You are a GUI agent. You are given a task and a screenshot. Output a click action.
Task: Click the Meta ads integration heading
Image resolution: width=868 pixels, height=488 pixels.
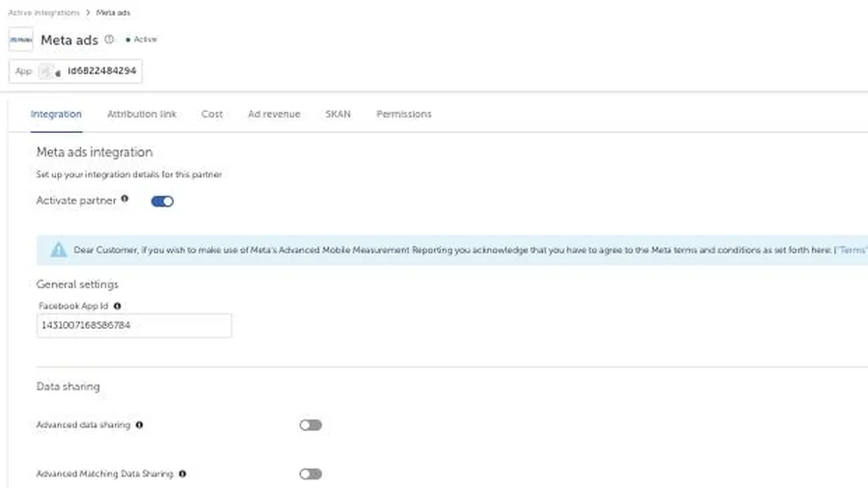pyautogui.click(x=95, y=152)
